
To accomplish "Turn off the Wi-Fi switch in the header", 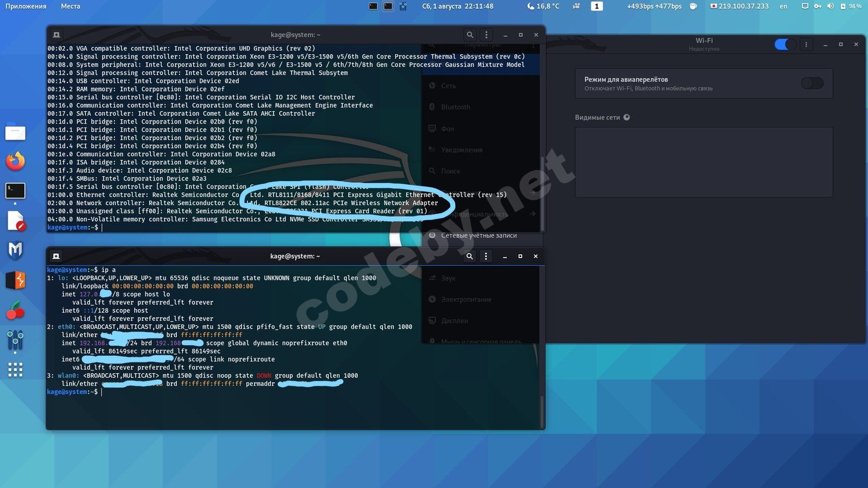I will [785, 44].
